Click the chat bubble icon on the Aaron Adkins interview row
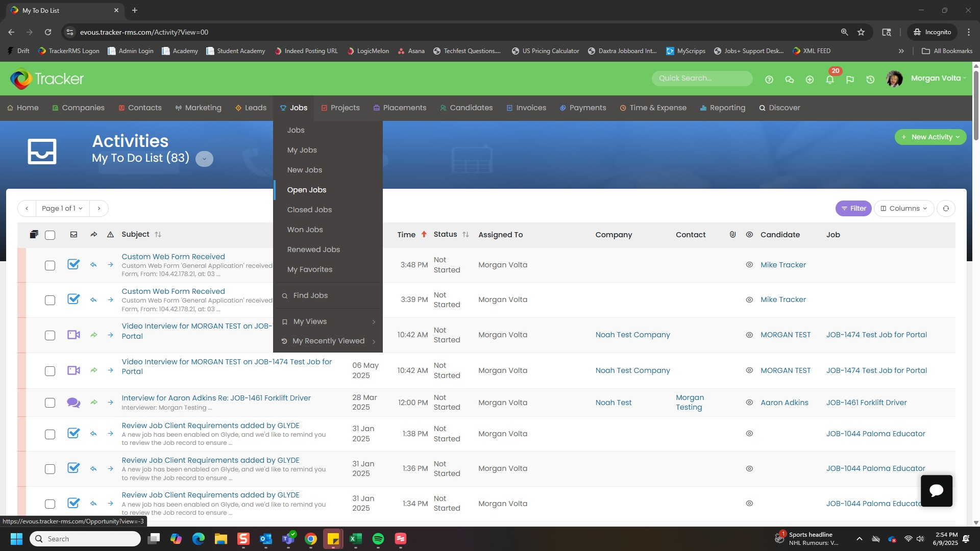Screen dimensions: 980x551 tap(73, 403)
